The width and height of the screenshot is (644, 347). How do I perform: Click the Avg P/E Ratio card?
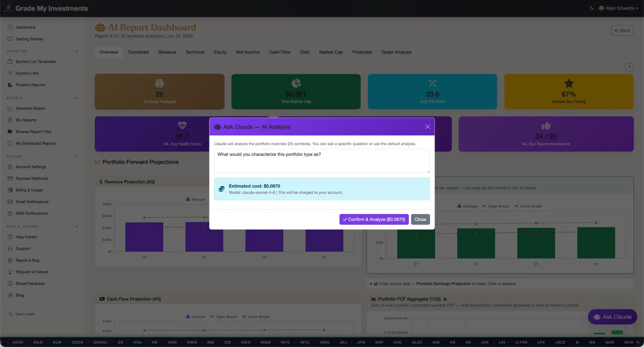click(x=432, y=91)
